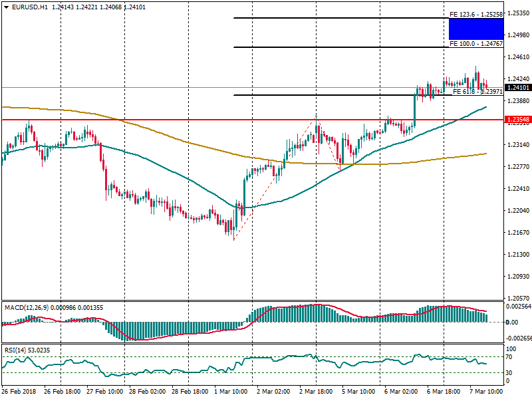
Task: Click the RSI 70 level scale label
Action: (511, 357)
